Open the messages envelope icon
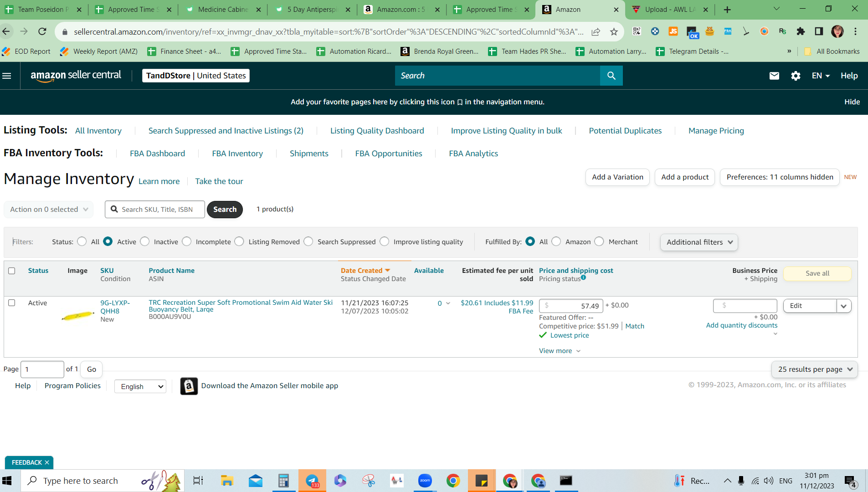Viewport: 868px width, 492px height. 774,76
